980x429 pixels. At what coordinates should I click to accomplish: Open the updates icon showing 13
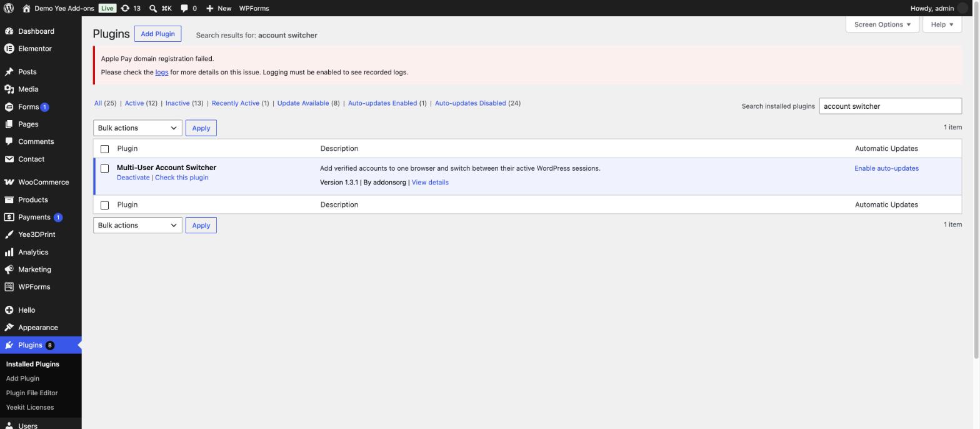point(125,8)
